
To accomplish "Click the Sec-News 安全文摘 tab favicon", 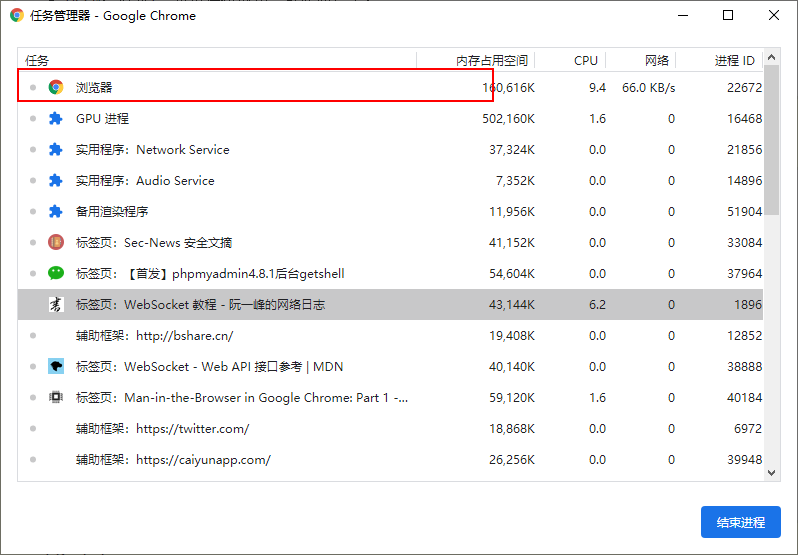I will click(56, 243).
